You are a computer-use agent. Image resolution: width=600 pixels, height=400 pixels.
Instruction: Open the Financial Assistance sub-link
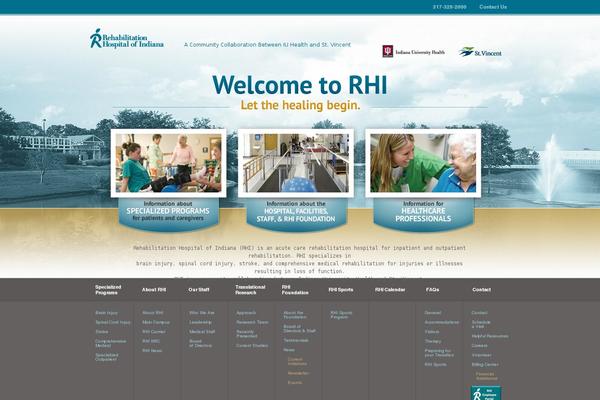pyautogui.click(x=487, y=376)
